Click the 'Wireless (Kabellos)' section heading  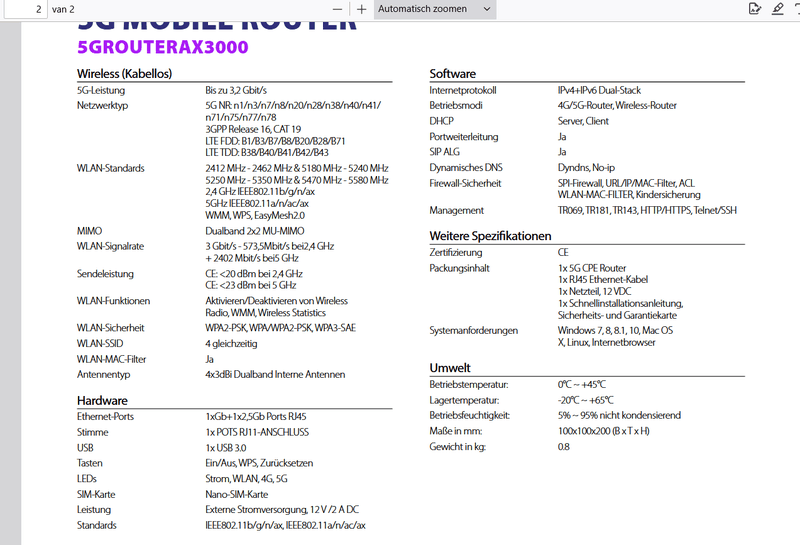click(124, 73)
